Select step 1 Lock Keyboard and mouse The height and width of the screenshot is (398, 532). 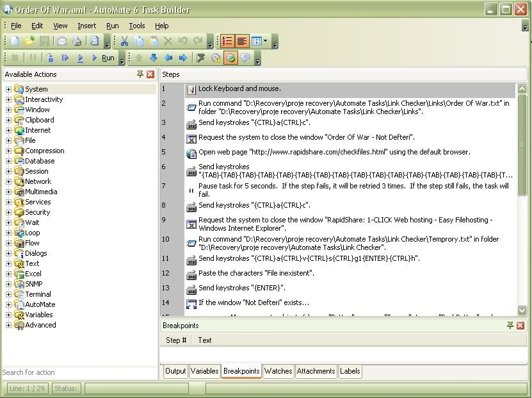[338, 89]
